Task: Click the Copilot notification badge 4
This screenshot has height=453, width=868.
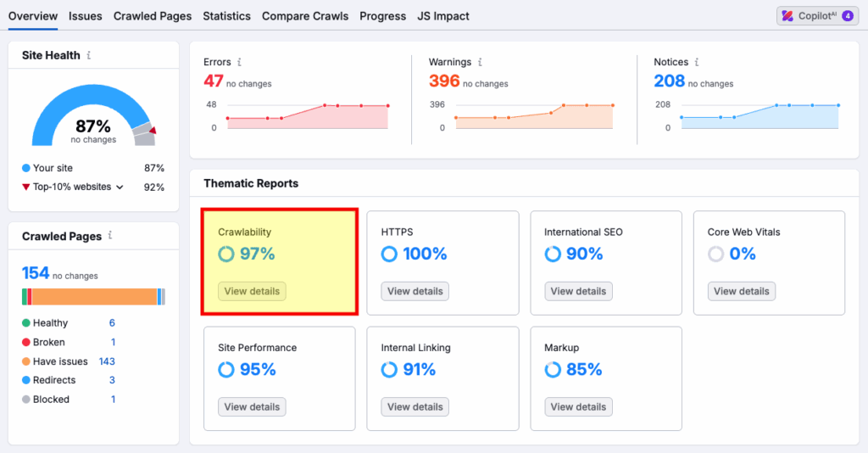Action: click(x=848, y=16)
